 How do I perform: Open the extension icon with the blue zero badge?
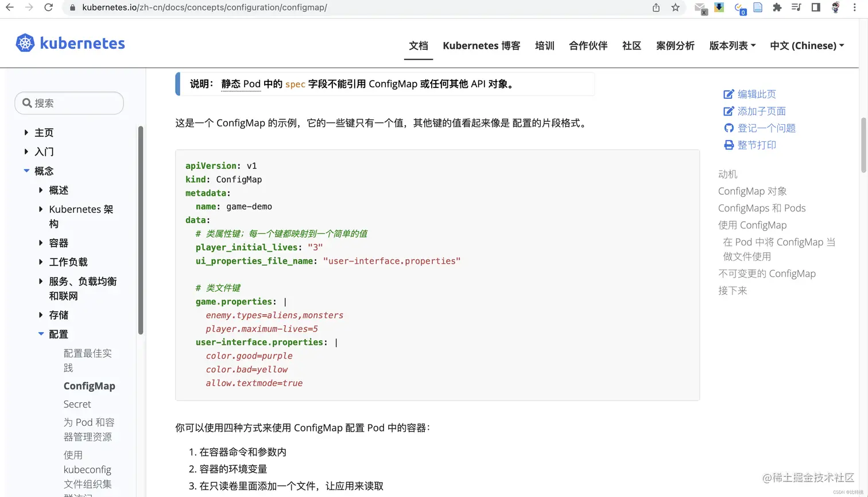[739, 8]
